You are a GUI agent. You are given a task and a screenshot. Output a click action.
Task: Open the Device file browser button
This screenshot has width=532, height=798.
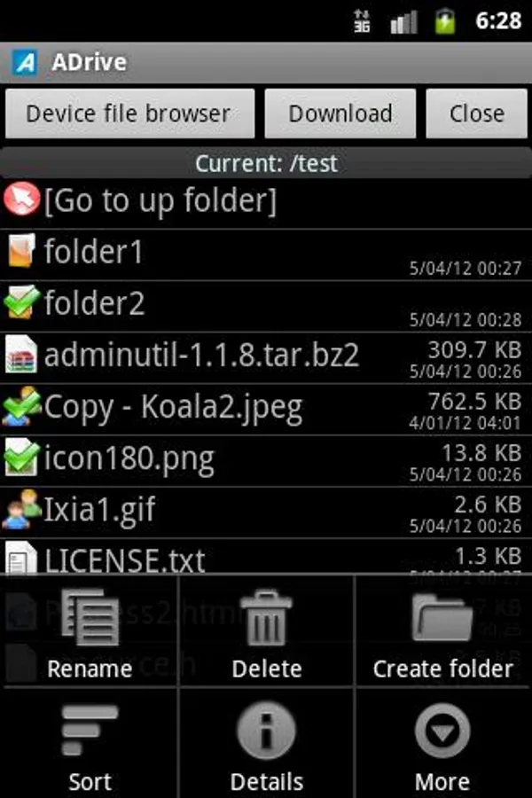(129, 113)
